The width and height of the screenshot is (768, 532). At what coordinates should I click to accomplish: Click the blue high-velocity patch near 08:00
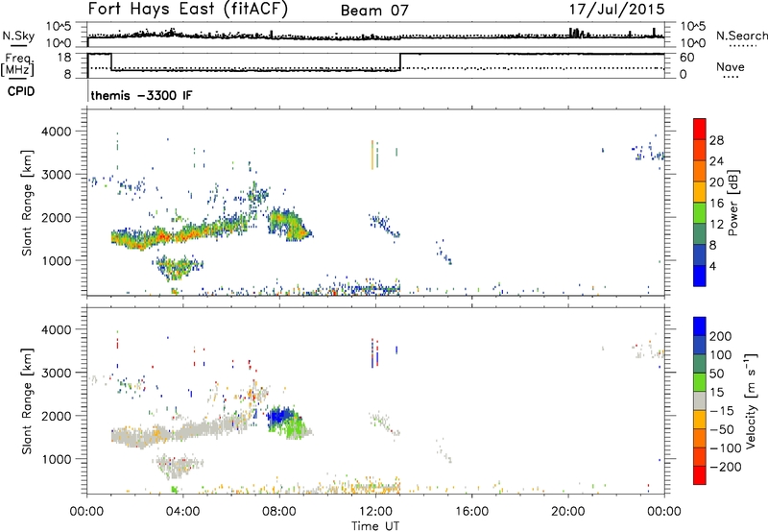click(x=281, y=418)
